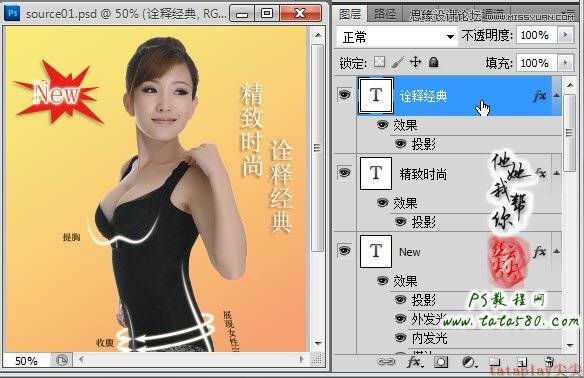The height and width of the screenshot is (378, 584).
Task: Open the layers panel options menu
Action: tap(570, 13)
